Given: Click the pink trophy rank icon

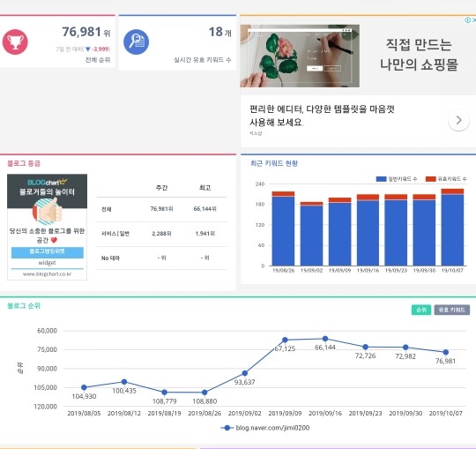Looking at the screenshot, I should tap(15, 42).
